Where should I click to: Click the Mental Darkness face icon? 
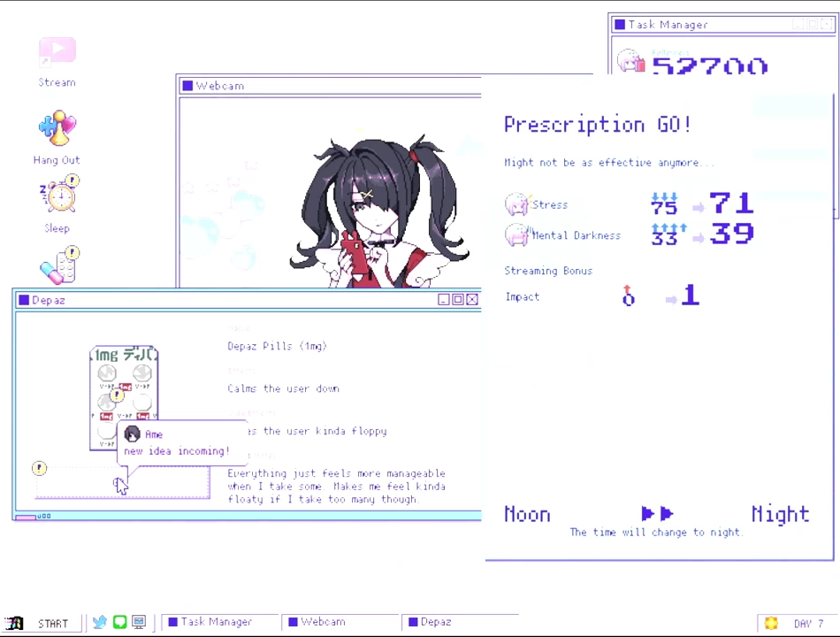(517, 234)
